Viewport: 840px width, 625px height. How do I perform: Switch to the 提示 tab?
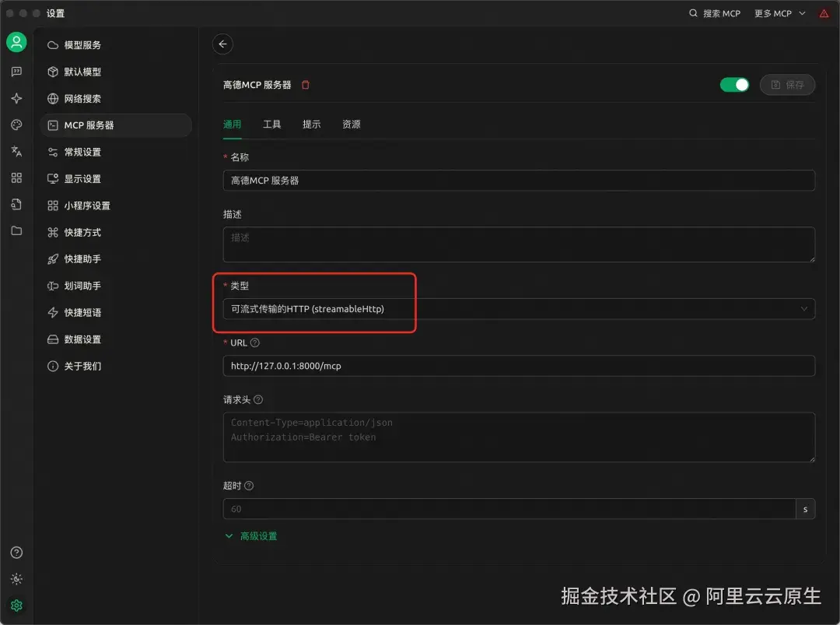(x=311, y=125)
